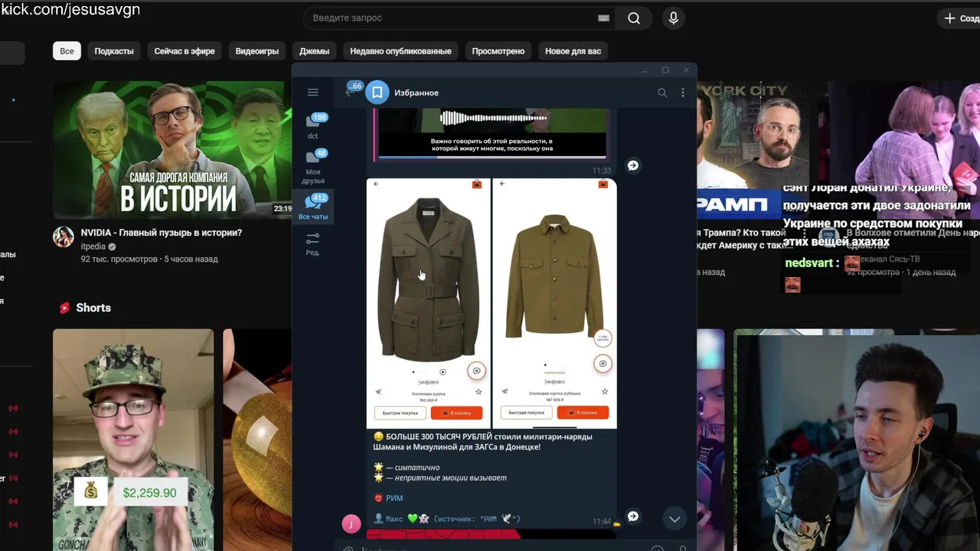The width and height of the screenshot is (980, 551).
Task: Go back from Избранное chat in Telegram
Action: coord(350,92)
